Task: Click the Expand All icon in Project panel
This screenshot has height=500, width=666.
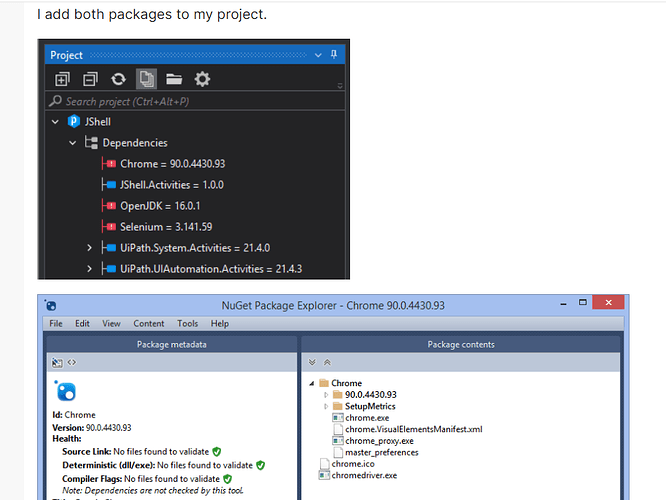Action: click(x=62, y=79)
